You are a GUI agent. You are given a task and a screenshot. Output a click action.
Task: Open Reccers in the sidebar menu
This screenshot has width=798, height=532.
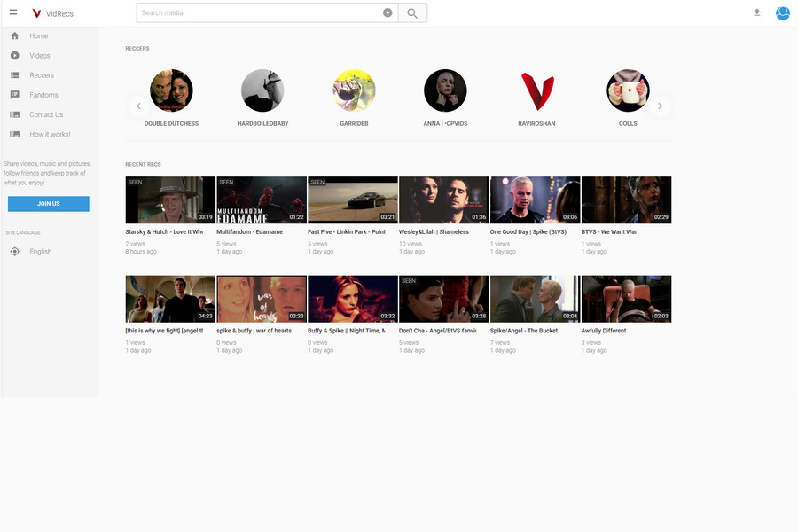pyautogui.click(x=42, y=75)
